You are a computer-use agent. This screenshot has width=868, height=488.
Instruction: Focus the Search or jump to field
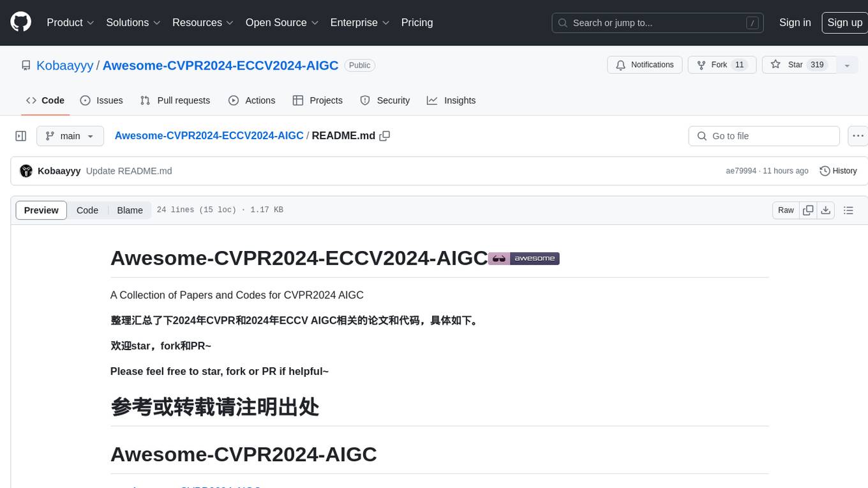pos(658,23)
